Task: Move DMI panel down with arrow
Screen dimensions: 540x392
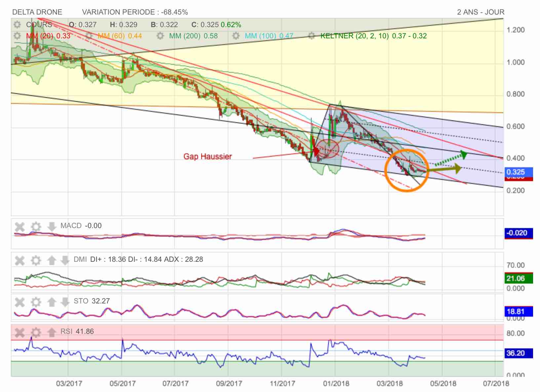Action: (x=65, y=260)
